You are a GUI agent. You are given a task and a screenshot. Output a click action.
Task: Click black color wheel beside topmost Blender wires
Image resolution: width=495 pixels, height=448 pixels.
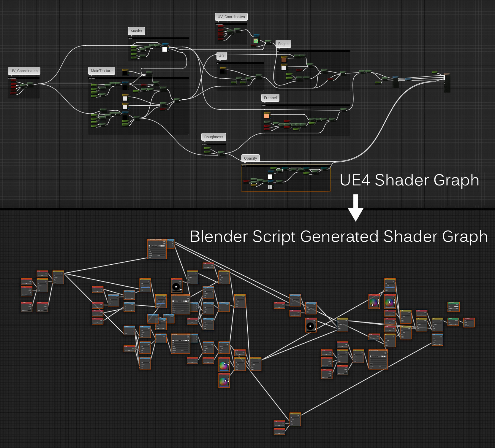(x=176, y=287)
